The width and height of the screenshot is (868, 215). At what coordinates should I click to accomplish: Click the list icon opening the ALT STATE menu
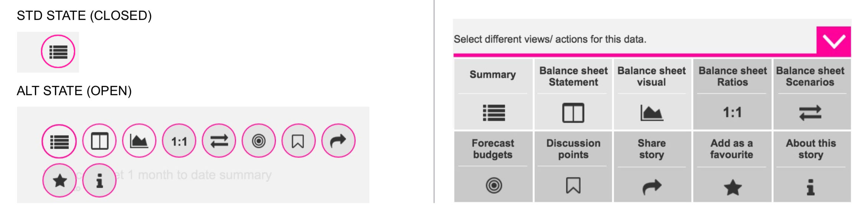pyautogui.click(x=59, y=141)
